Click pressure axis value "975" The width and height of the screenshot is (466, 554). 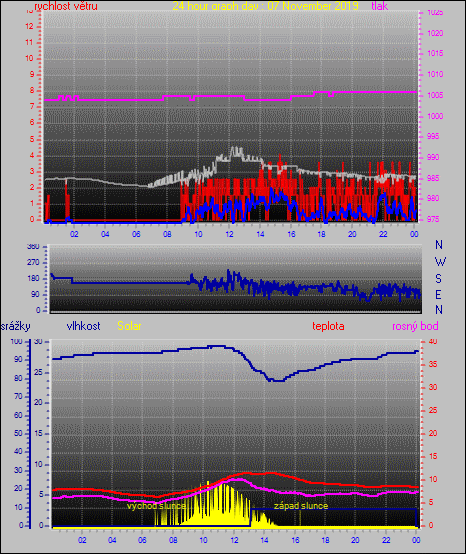click(x=433, y=219)
